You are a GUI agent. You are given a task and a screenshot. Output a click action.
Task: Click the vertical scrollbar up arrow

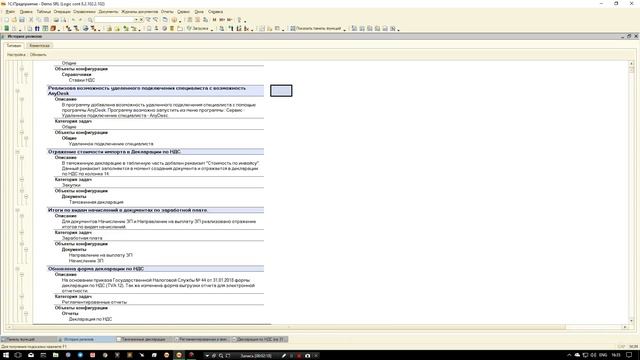631,64
